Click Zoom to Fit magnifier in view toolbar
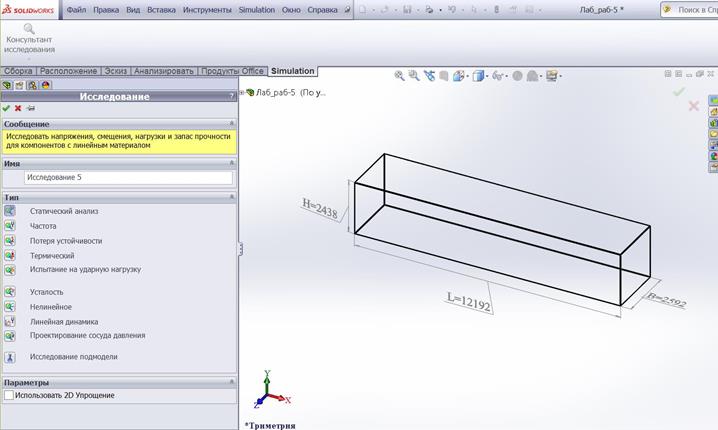 point(399,76)
